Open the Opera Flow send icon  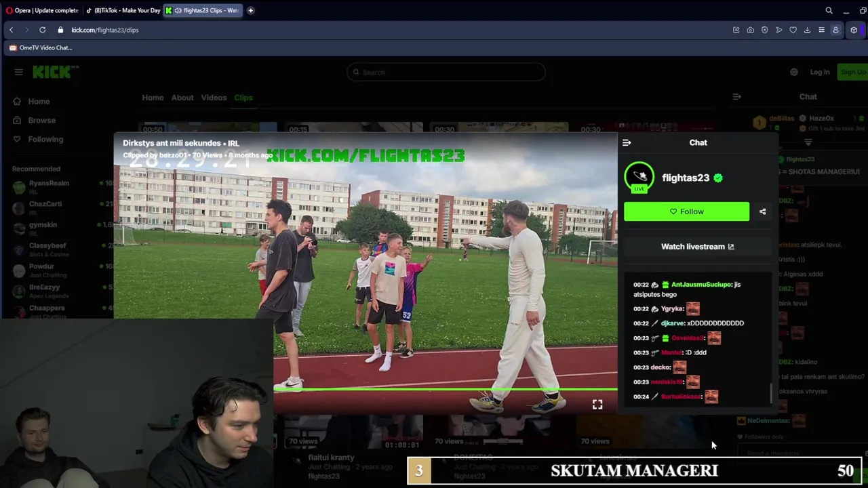778,30
